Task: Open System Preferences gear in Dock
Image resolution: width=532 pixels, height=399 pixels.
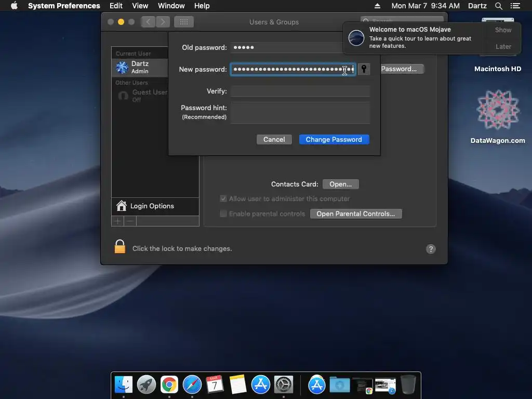Action: (x=284, y=385)
